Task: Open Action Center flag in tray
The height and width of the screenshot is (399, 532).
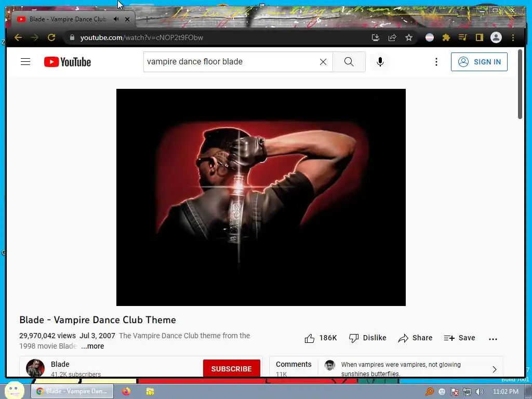Action: 454,392
